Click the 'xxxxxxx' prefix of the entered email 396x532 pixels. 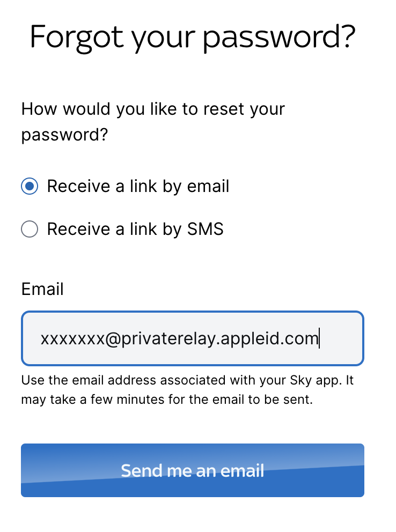[72, 339]
